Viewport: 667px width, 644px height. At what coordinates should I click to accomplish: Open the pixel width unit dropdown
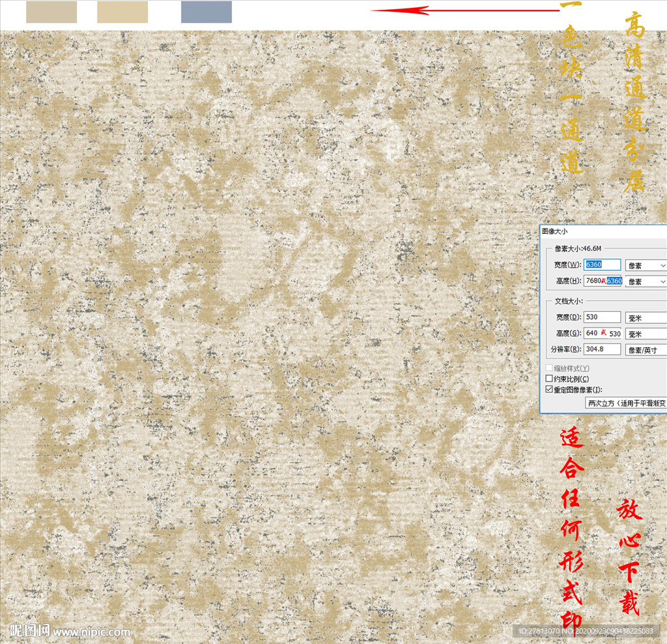tap(646, 266)
